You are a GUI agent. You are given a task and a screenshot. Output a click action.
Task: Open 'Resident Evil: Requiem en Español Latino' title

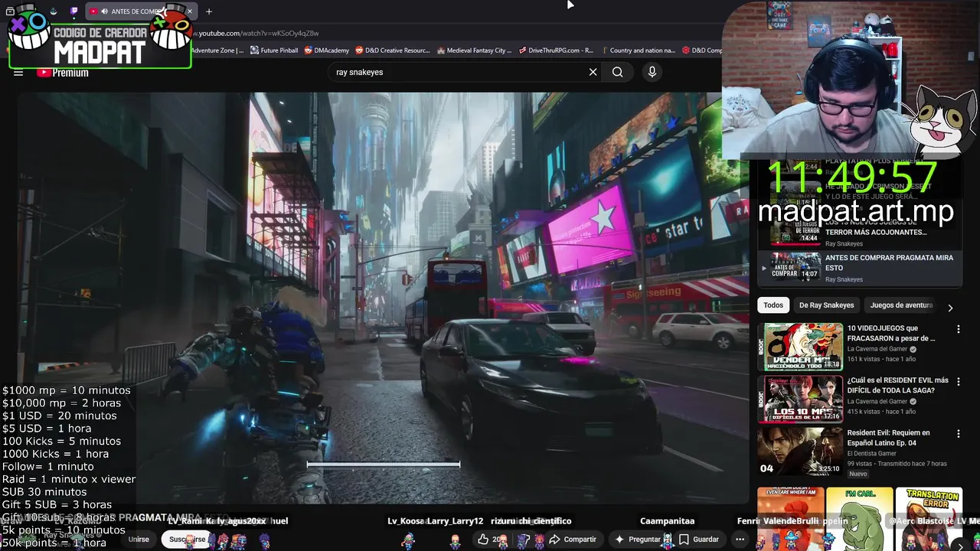point(888,438)
